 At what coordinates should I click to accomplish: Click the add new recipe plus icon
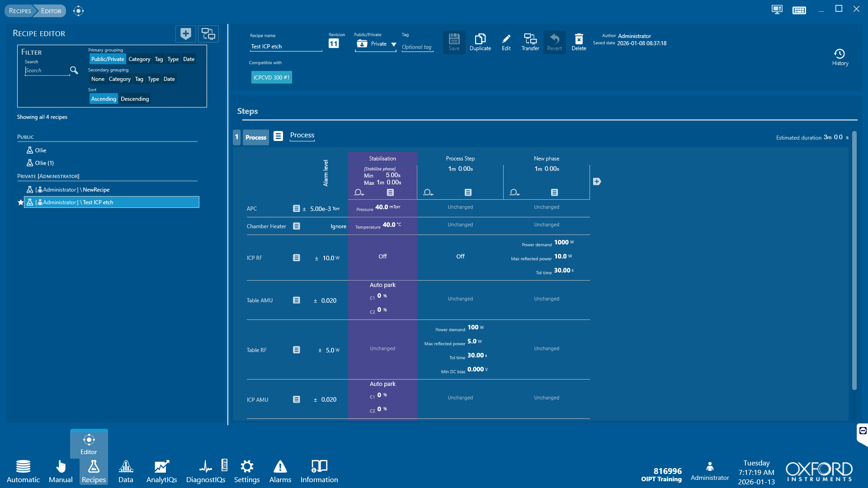(185, 34)
